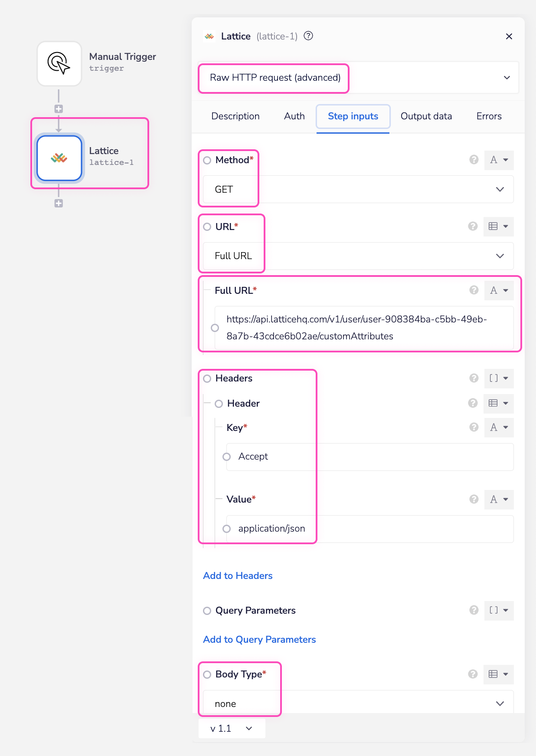Add a step below the Lattice node
This screenshot has width=536, height=756.
(59, 203)
